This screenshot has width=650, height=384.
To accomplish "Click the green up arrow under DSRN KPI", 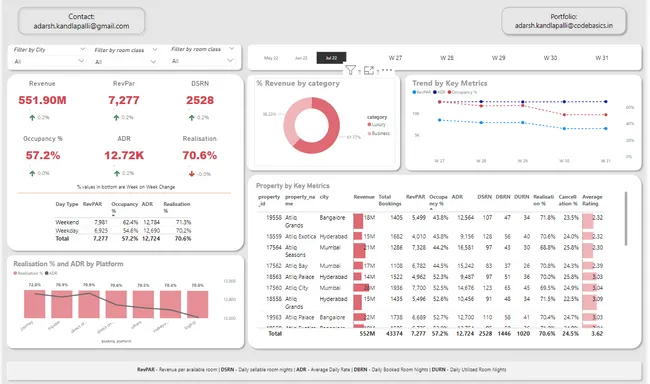I will [192, 117].
